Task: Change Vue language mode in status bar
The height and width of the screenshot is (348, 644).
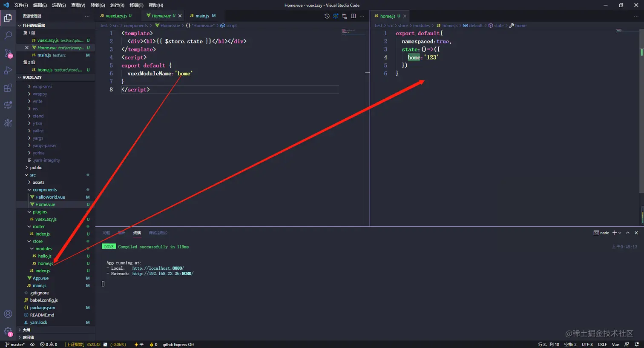Action: coord(615,345)
